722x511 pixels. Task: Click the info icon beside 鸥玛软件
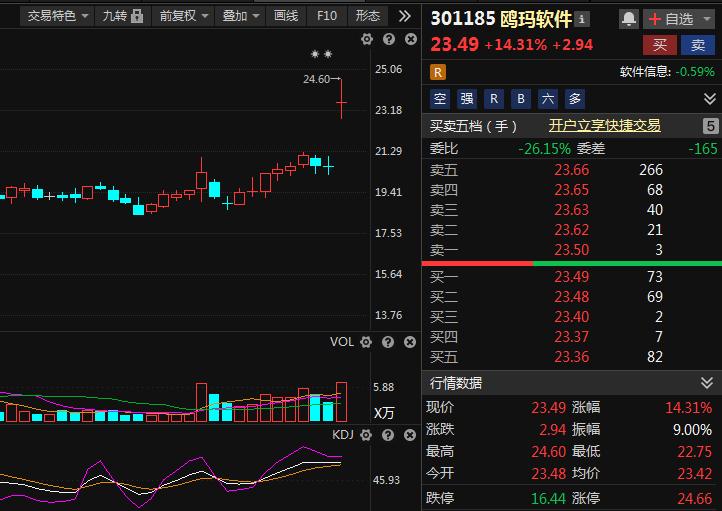(582, 19)
